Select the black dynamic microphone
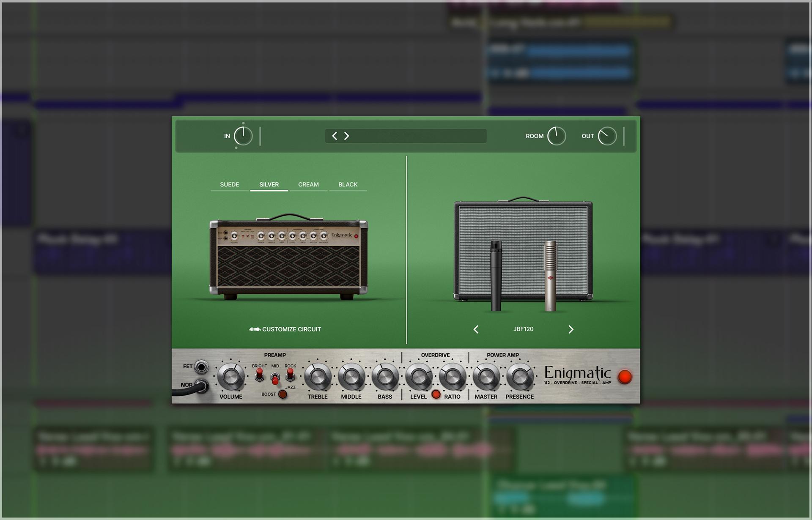The width and height of the screenshot is (812, 520). point(496,276)
